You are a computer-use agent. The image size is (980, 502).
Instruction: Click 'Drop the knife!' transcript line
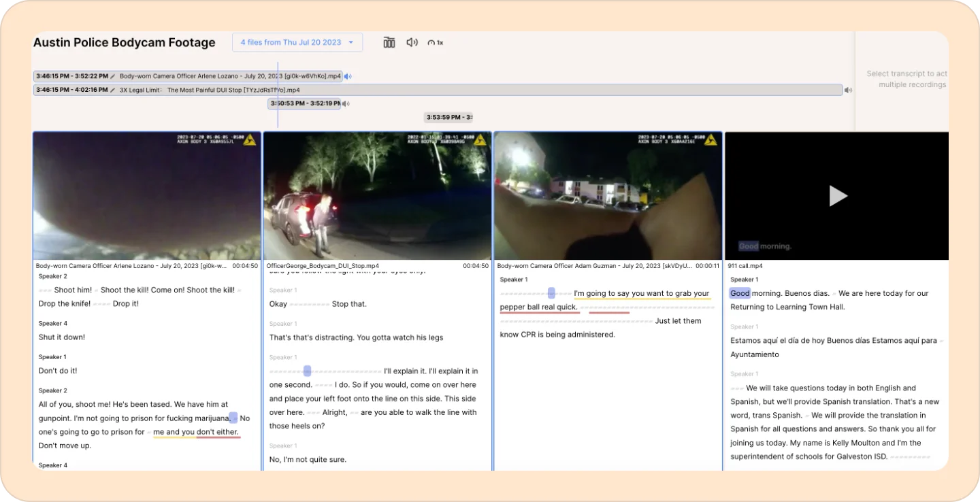(x=65, y=303)
